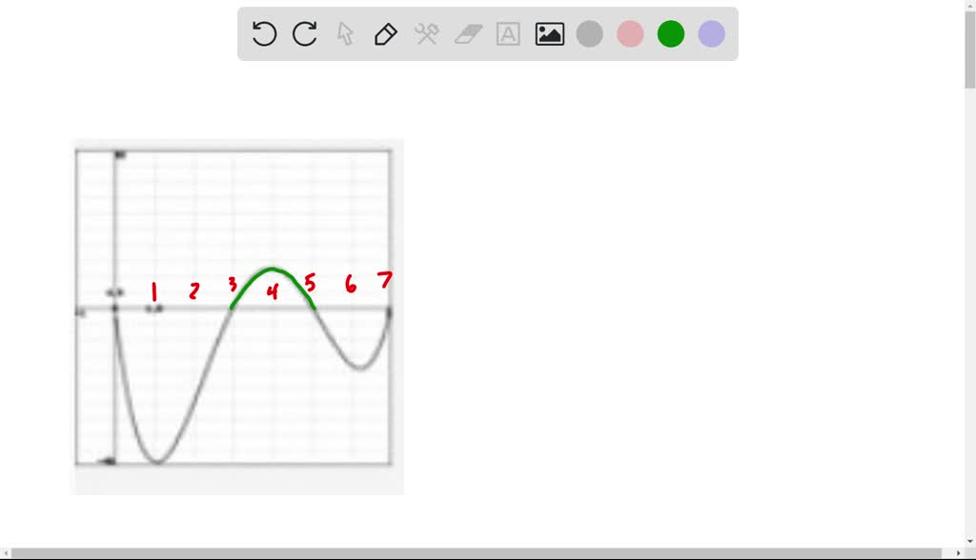This screenshot has height=560, width=976.
Task: Select the Pen drawing tool
Action: pyautogui.click(x=385, y=33)
